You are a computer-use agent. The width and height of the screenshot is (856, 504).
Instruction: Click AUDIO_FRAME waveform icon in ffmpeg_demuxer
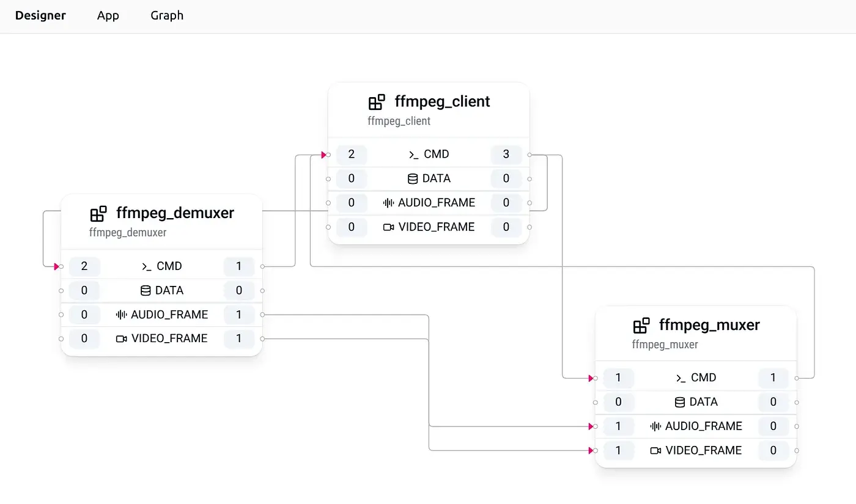click(x=121, y=315)
